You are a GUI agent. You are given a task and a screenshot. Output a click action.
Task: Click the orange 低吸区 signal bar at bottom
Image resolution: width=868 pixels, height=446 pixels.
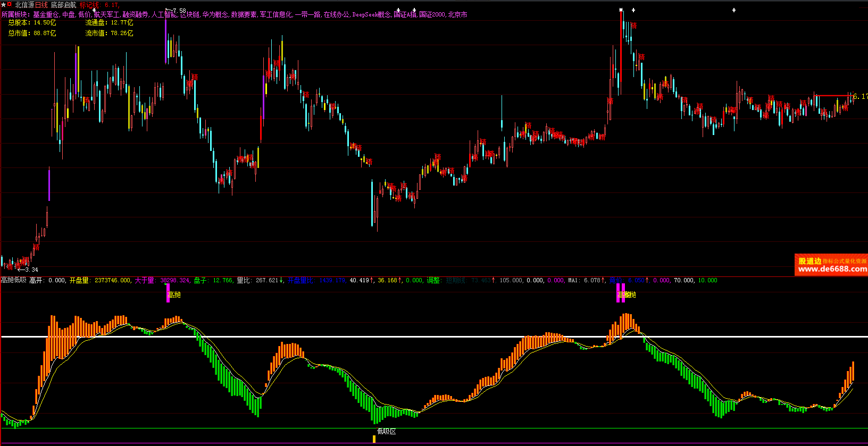374,439
